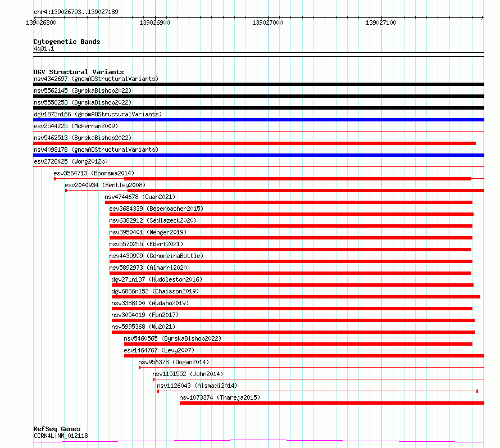
Task: Select nsv4098178 (gnomADStructuralVariants) label
Action: tap(96, 150)
